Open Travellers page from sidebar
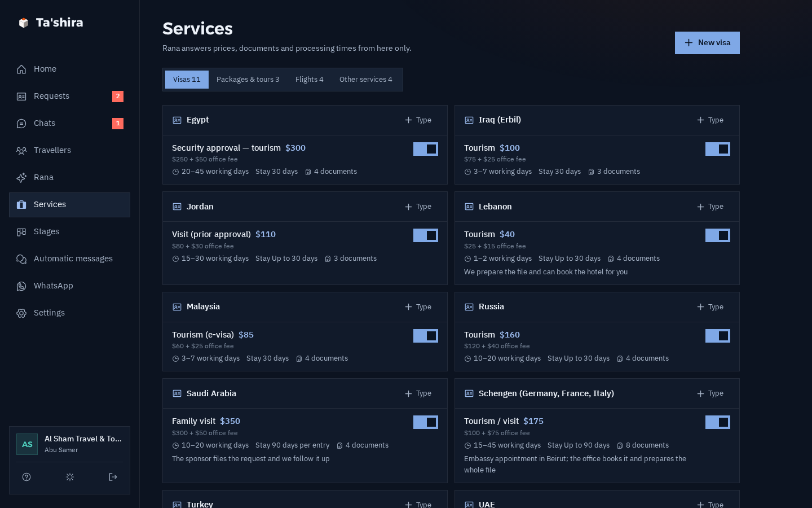The image size is (812, 508). (69, 151)
